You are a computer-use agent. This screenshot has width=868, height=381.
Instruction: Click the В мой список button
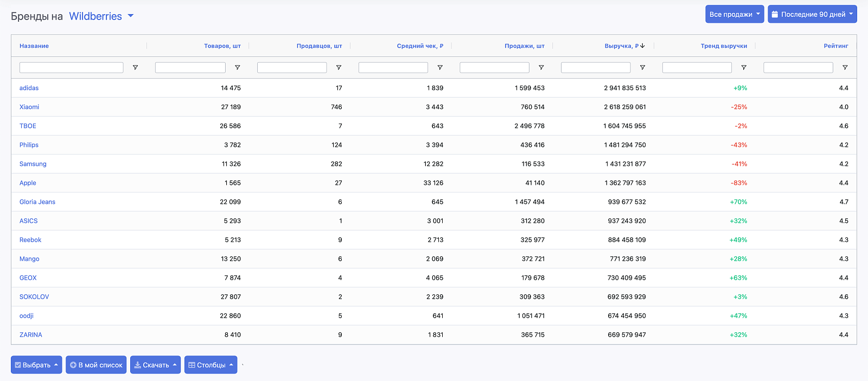point(96,365)
